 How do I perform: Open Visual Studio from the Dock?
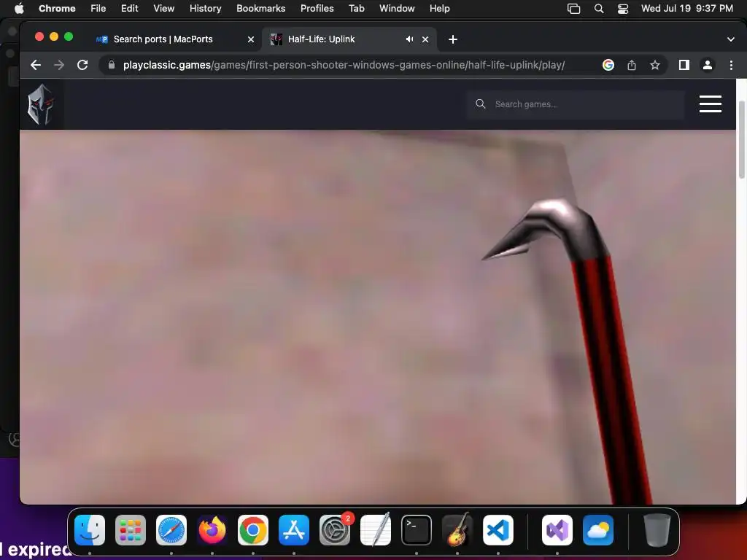pyautogui.click(x=557, y=530)
